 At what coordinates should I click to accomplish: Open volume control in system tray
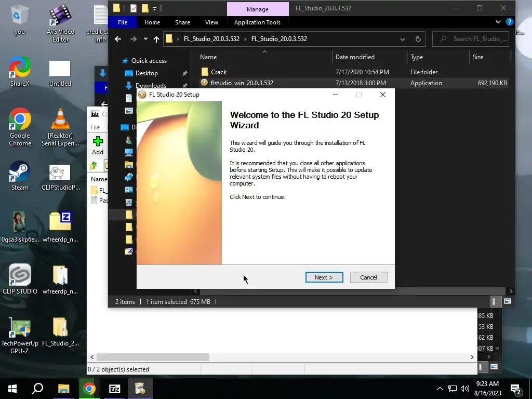(465, 389)
